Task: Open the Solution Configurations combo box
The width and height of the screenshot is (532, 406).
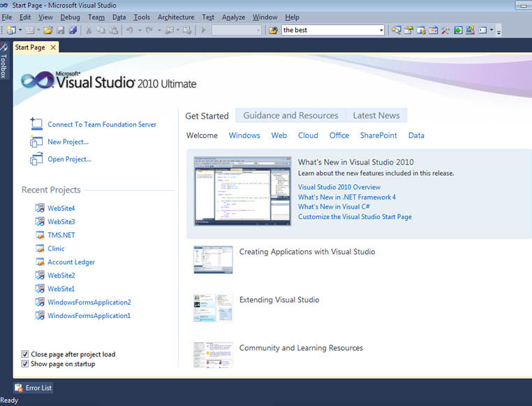Action: [x=237, y=30]
